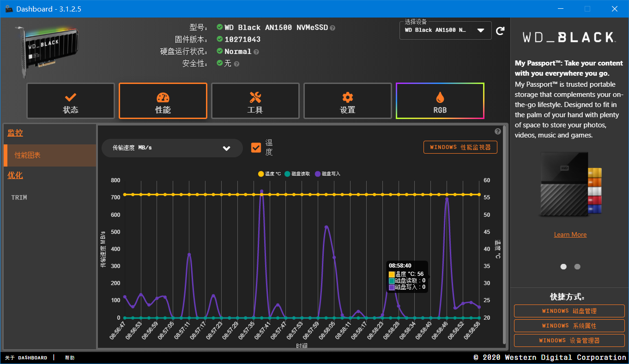Open the RGB lighting tab
629x364 pixels.
click(x=440, y=101)
